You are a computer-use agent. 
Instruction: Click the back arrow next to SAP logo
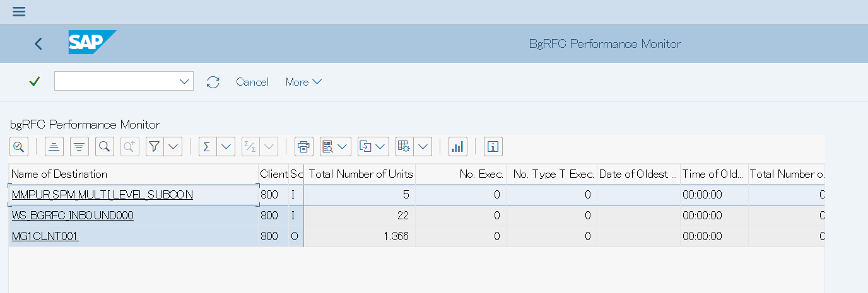coord(38,43)
